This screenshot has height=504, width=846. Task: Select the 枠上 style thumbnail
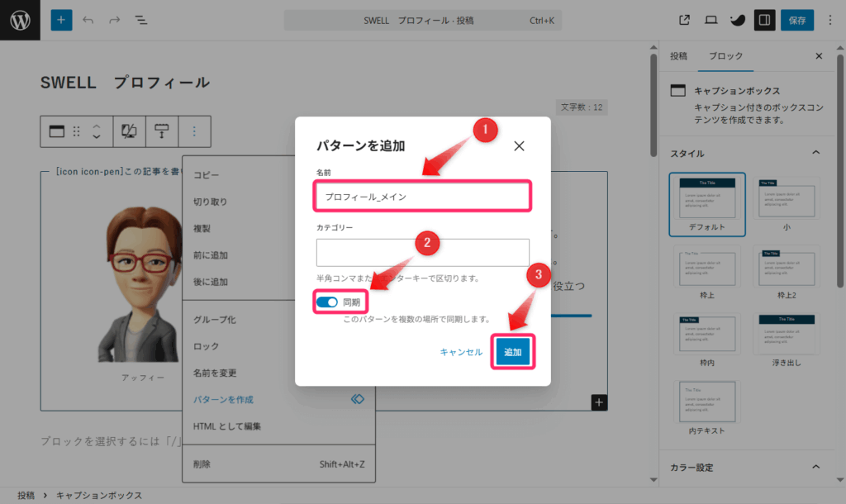pyautogui.click(x=707, y=273)
